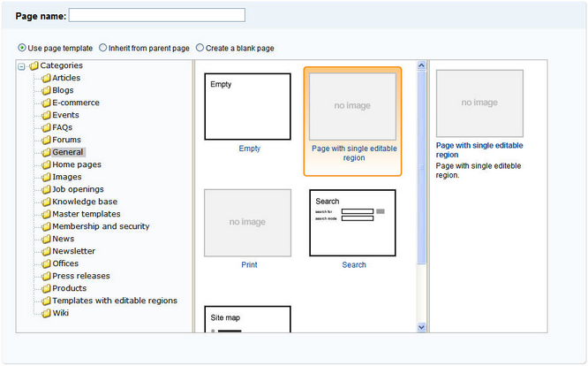Select the Site map template thumbnail

click(x=247, y=319)
